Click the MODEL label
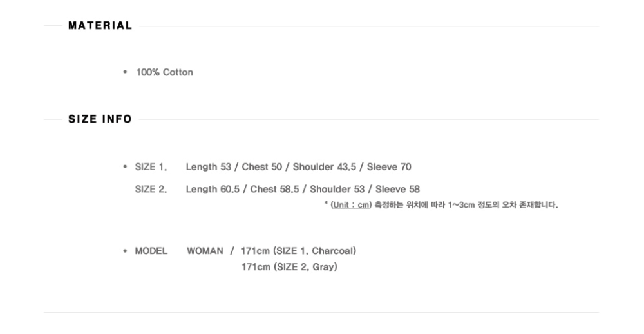 point(151,251)
